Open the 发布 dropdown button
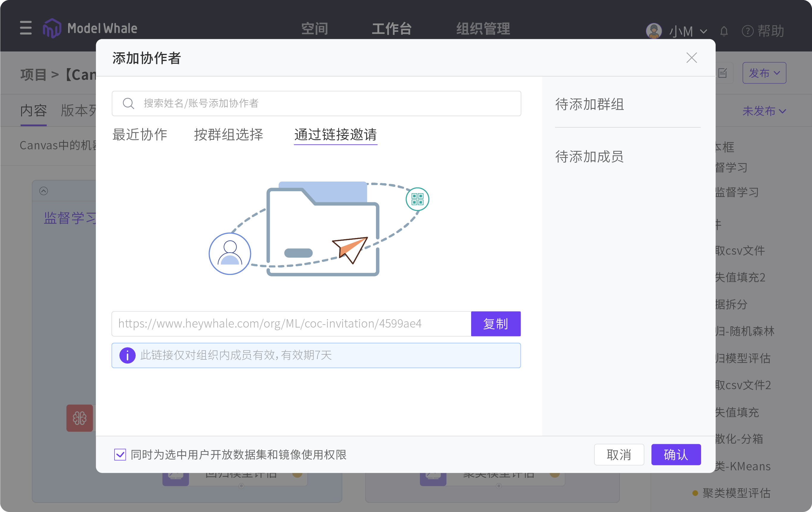 click(764, 73)
